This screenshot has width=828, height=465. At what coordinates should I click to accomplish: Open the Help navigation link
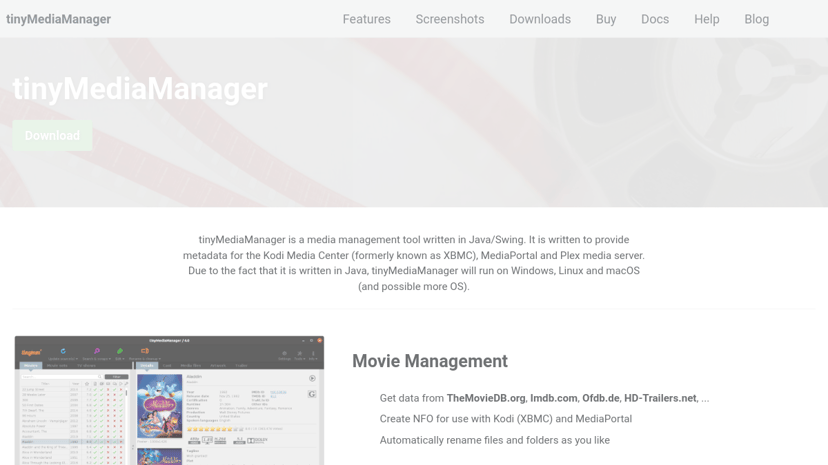click(707, 19)
